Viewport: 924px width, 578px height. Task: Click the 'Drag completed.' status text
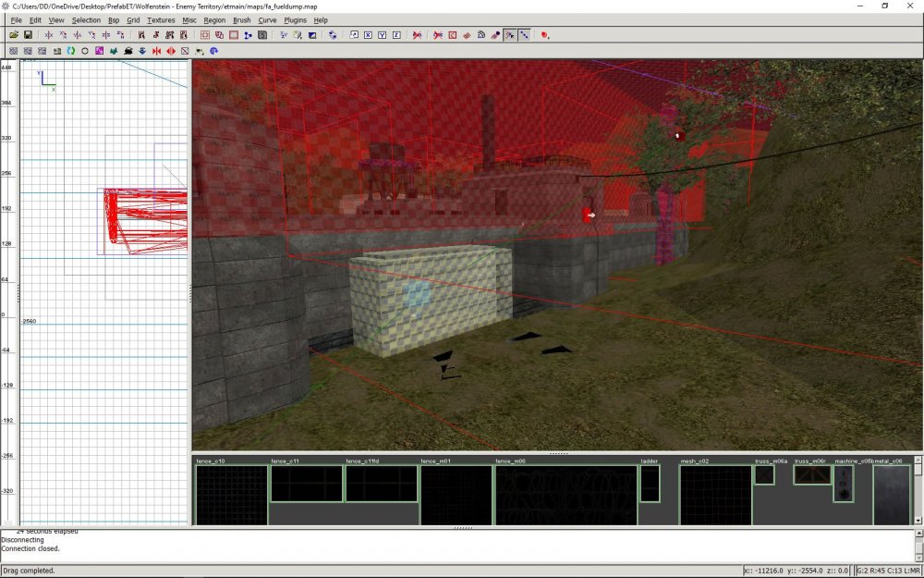pyautogui.click(x=29, y=571)
